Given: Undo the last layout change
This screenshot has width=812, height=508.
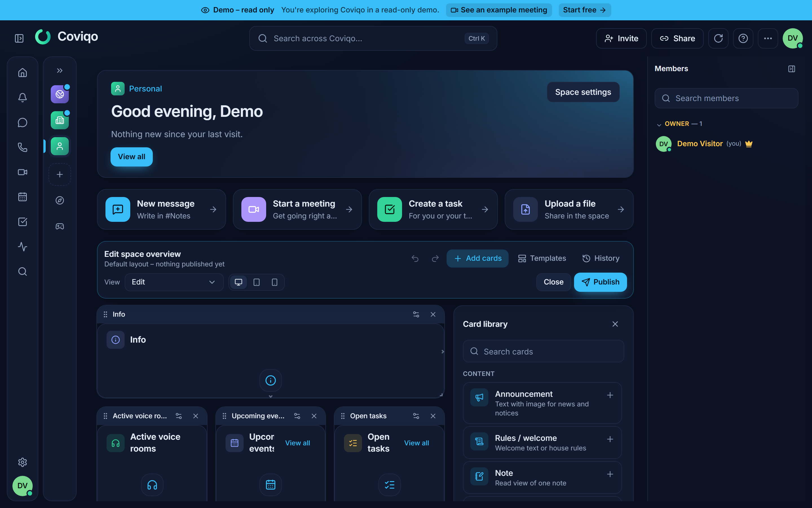Looking at the screenshot, I should (x=415, y=258).
